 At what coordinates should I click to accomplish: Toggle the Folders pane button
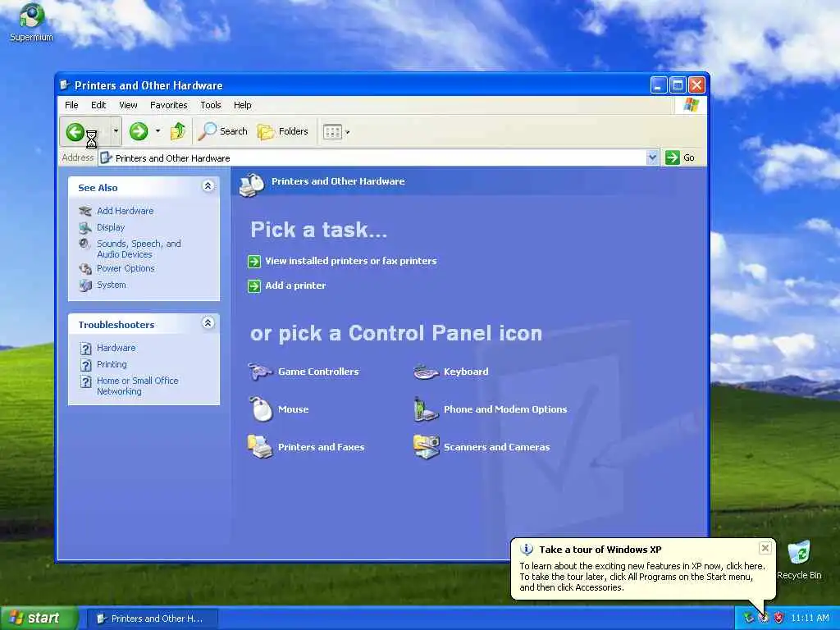pyautogui.click(x=283, y=131)
